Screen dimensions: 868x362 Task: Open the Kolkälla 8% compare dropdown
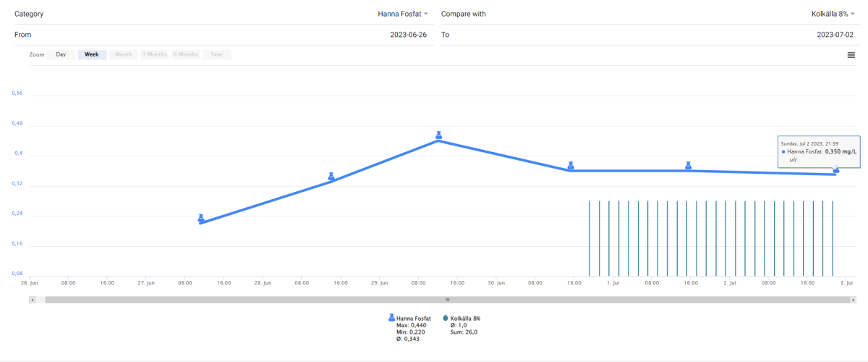[x=832, y=14]
